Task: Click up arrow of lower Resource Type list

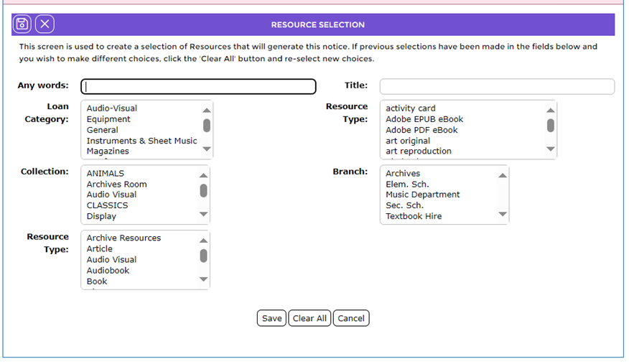Action: pos(203,241)
